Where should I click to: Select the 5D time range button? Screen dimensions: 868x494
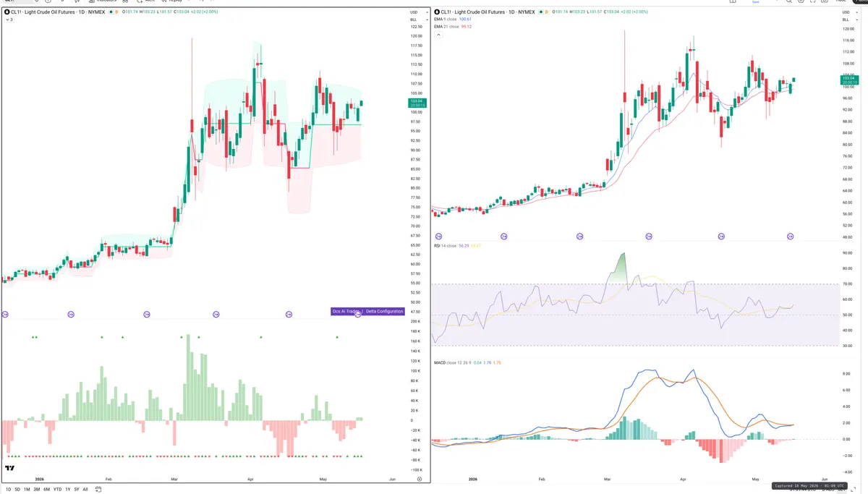(18, 489)
